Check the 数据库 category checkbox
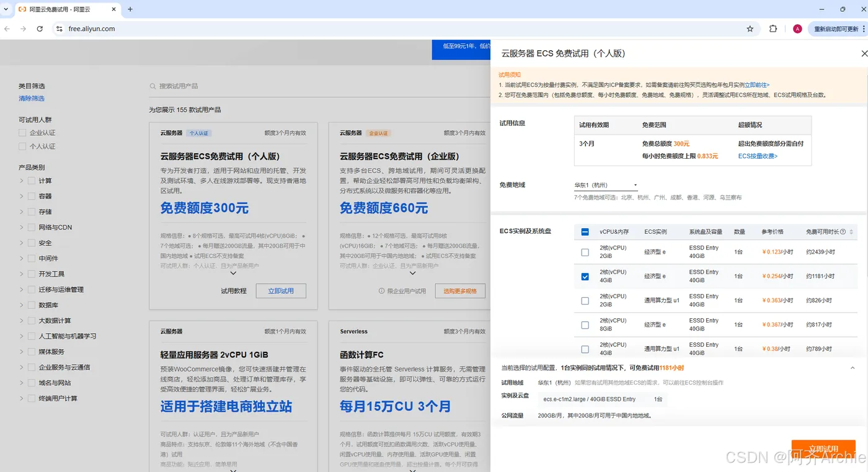Image resolution: width=868 pixels, height=472 pixels. pyautogui.click(x=32, y=305)
